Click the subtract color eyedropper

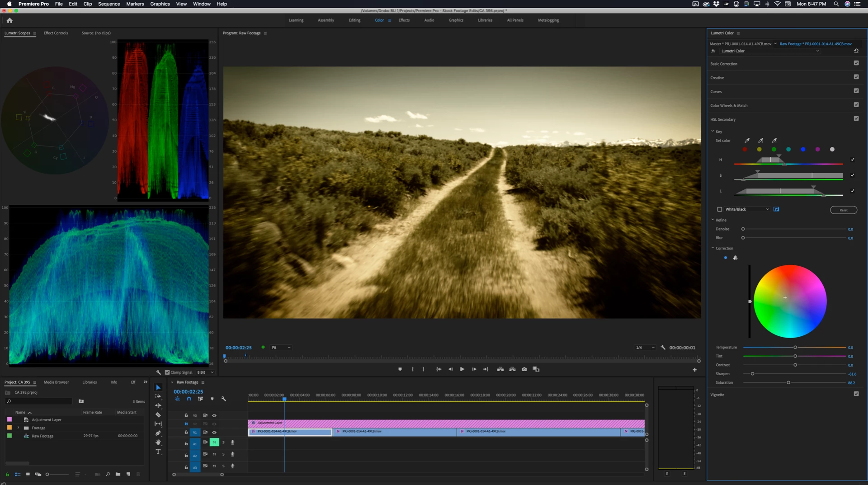coord(774,141)
